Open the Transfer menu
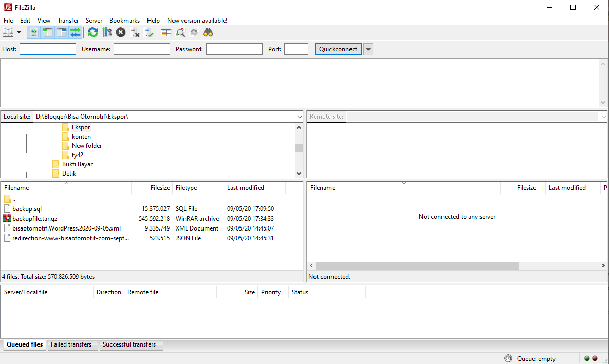The width and height of the screenshot is (609, 364). coord(68,20)
